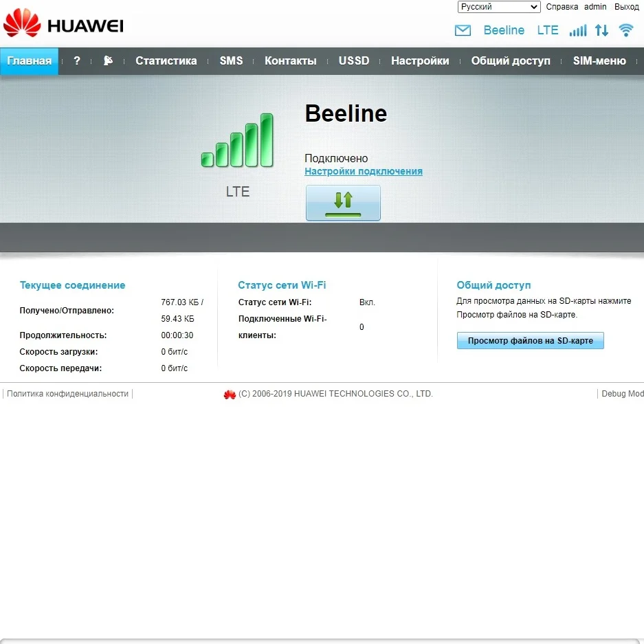Open the Настройки tab

tap(420, 60)
